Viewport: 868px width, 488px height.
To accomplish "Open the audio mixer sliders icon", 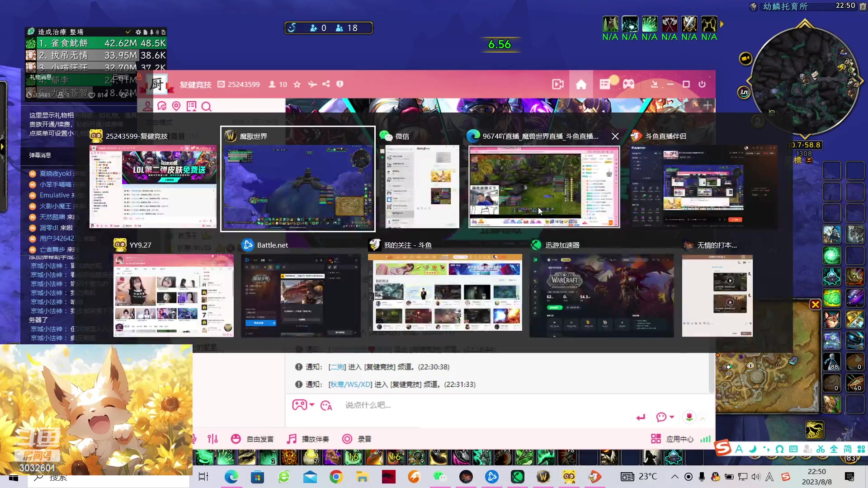I will tap(213, 439).
